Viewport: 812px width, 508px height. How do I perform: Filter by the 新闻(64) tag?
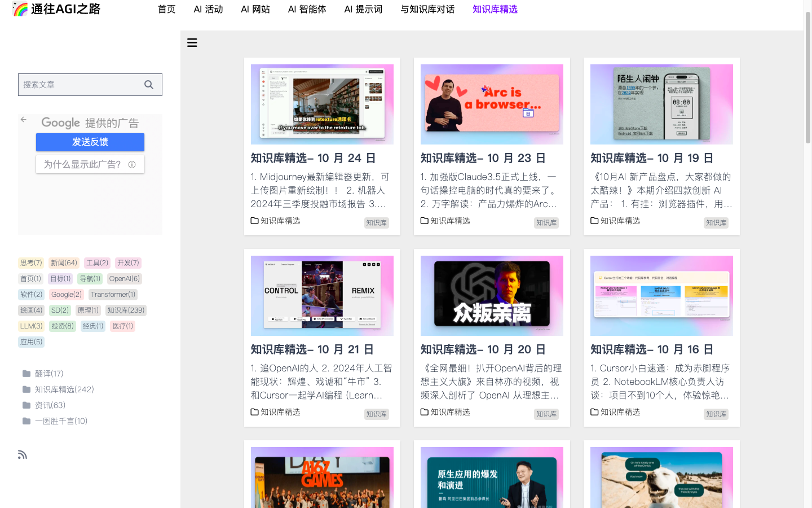64,263
